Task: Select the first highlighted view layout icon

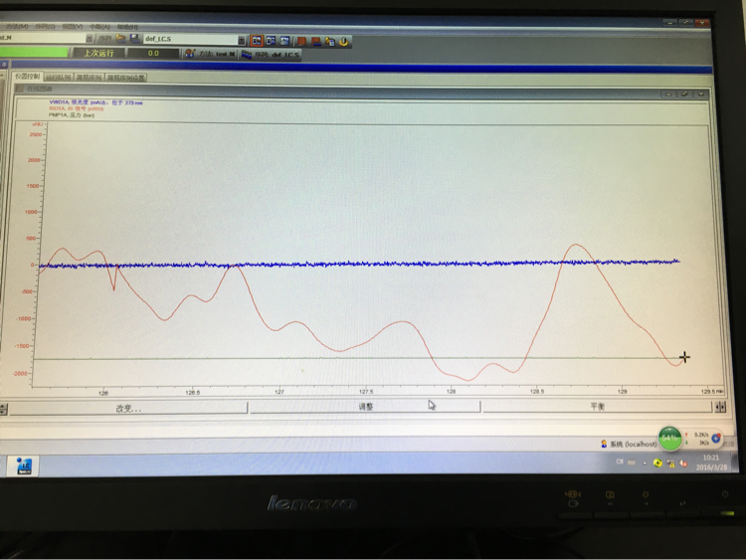Action: [x=257, y=41]
